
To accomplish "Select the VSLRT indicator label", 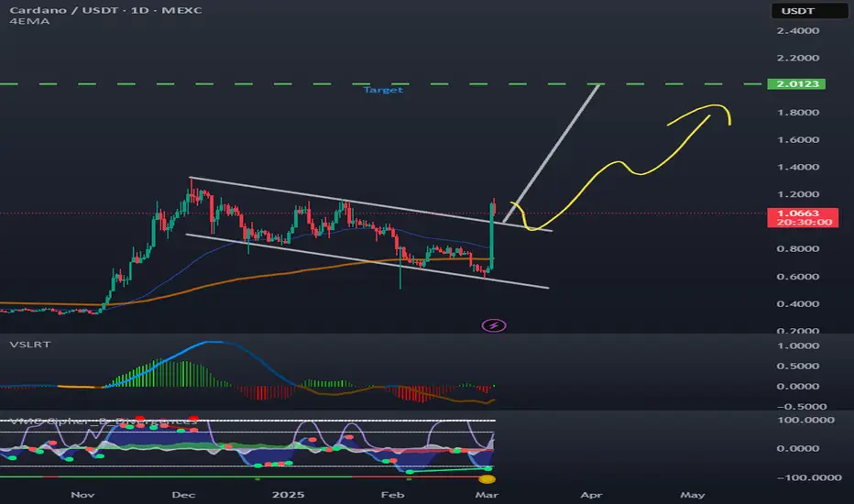I will pos(30,345).
